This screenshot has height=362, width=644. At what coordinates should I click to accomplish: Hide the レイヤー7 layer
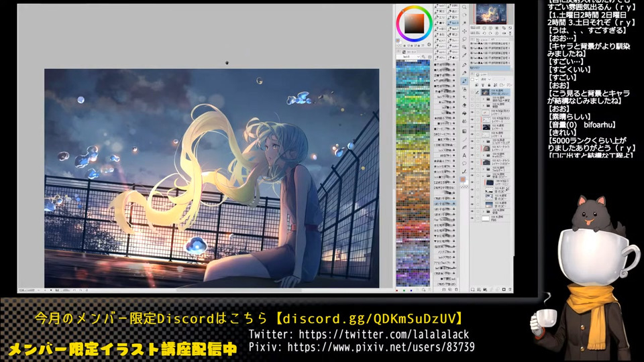[x=472, y=112]
